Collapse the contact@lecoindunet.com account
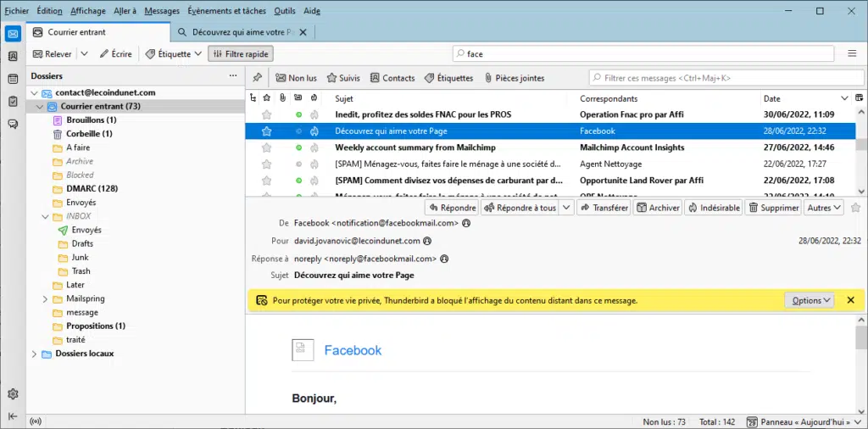The height and width of the screenshot is (429, 868). (34, 93)
